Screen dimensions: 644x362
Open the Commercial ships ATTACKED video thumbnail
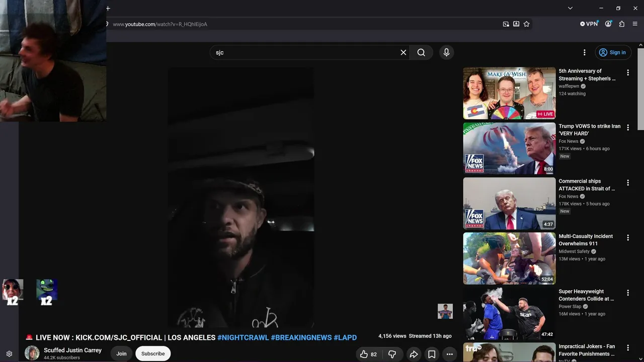click(x=509, y=204)
